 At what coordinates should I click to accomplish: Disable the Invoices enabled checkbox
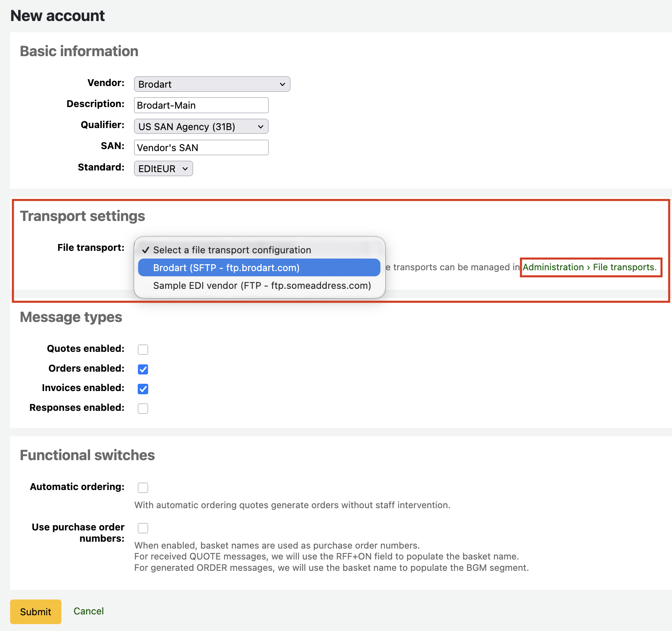(143, 389)
